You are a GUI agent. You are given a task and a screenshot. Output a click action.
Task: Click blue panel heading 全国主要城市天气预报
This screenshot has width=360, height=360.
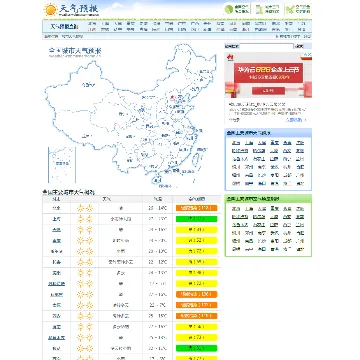[249, 133]
